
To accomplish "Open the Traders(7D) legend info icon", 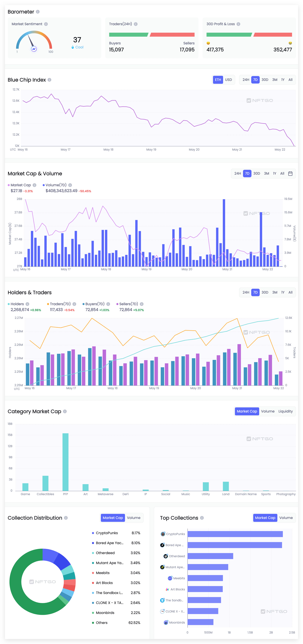I will coord(74,304).
